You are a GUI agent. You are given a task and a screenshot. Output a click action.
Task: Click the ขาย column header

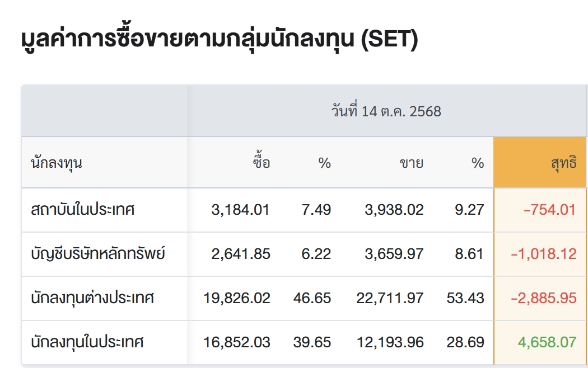click(x=411, y=163)
